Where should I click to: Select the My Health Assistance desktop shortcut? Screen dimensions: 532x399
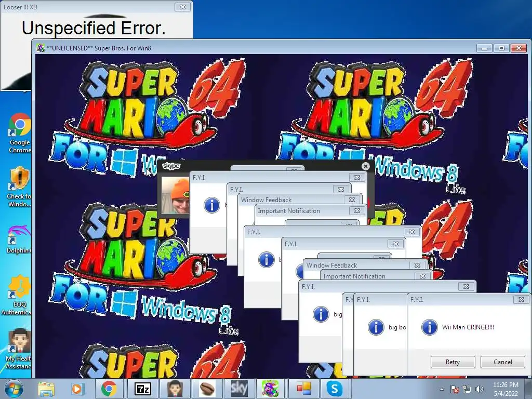pyautogui.click(x=18, y=349)
